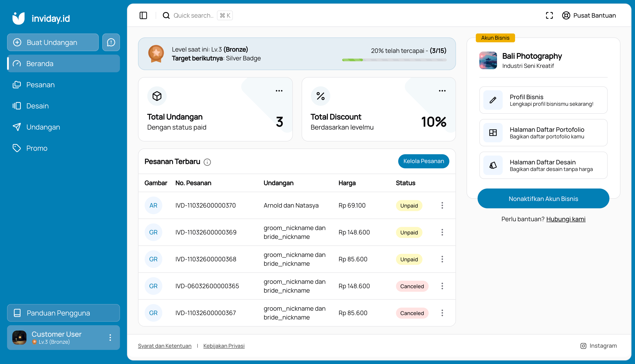Open the Total Undangan card options menu
Screen dimensions: 635x364
click(279, 91)
